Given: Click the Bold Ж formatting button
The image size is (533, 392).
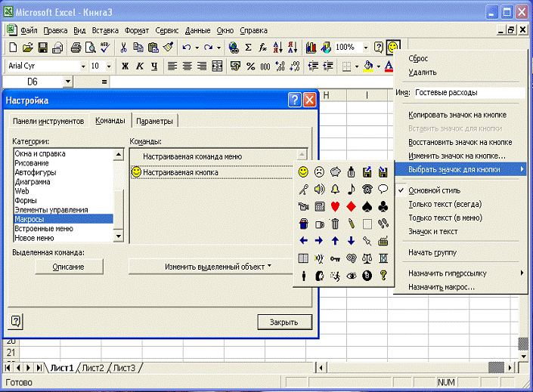Looking at the screenshot, I should [125, 66].
